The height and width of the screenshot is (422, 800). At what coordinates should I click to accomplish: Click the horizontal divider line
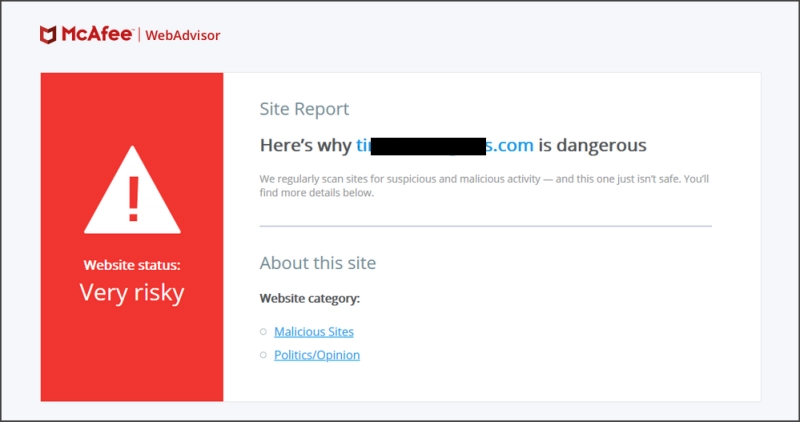(x=486, y=226)
